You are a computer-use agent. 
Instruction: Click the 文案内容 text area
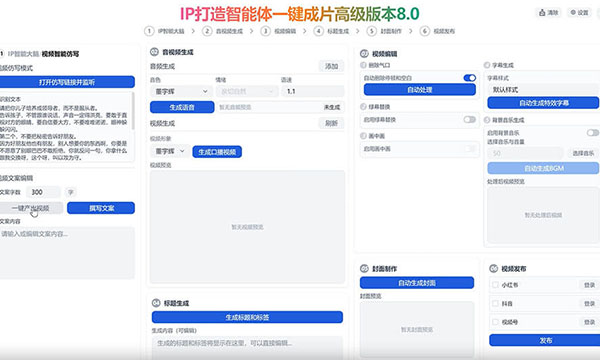67,252
